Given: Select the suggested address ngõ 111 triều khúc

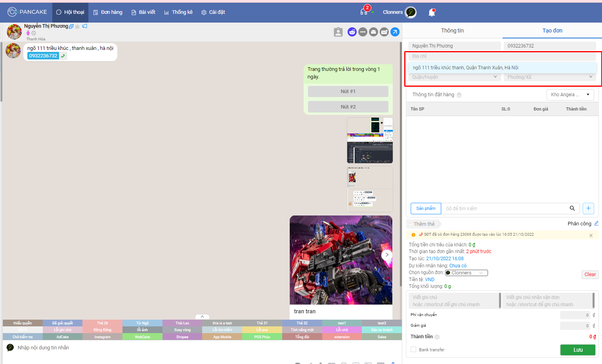Looking at the screenshot, I should pos(502,68).
